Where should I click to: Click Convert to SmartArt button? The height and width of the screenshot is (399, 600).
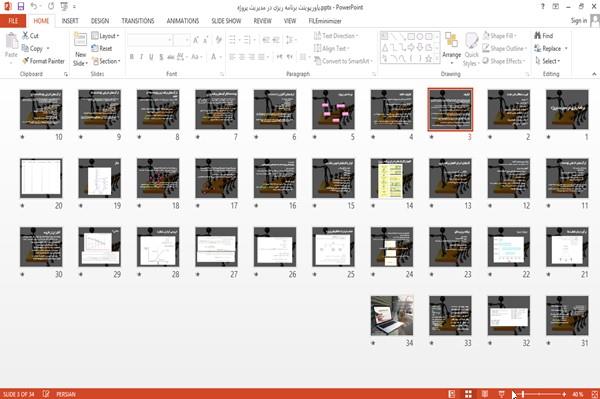pyautogui.click(x=343, y=61)
